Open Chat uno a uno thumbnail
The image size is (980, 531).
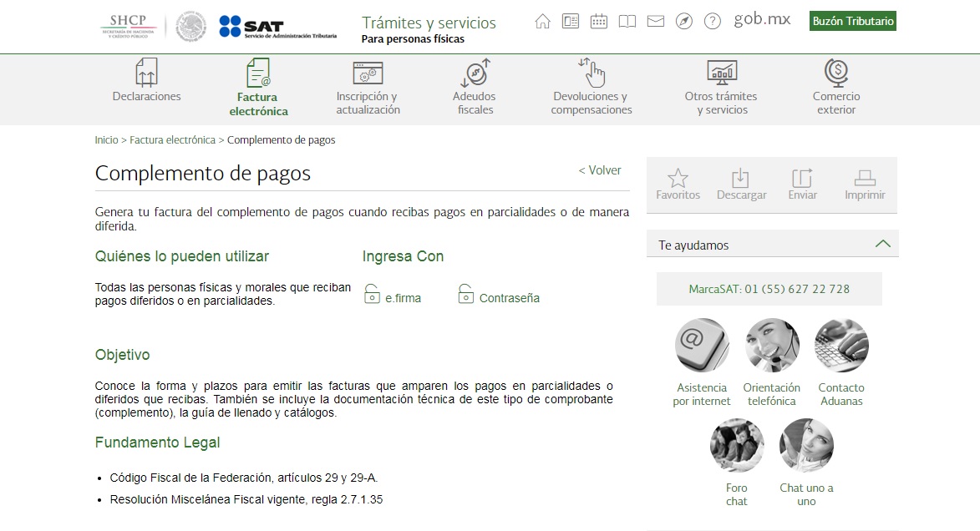tap(806, 446)
